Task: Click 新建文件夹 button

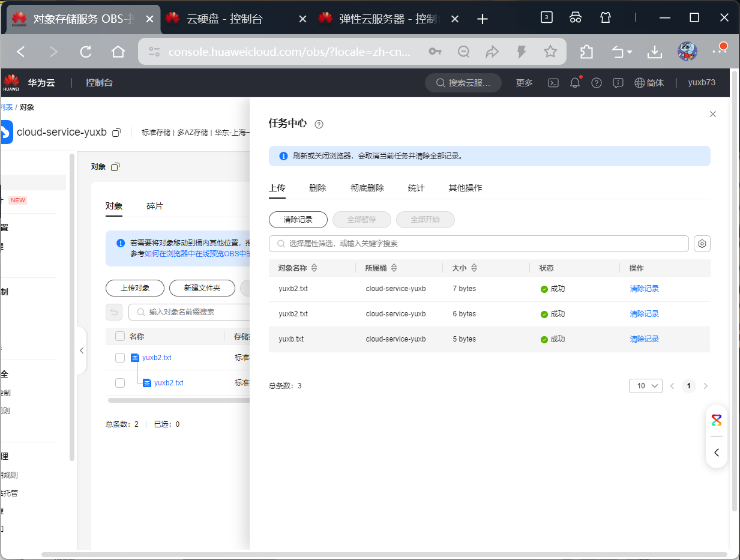Action: (x=202, y=288)
